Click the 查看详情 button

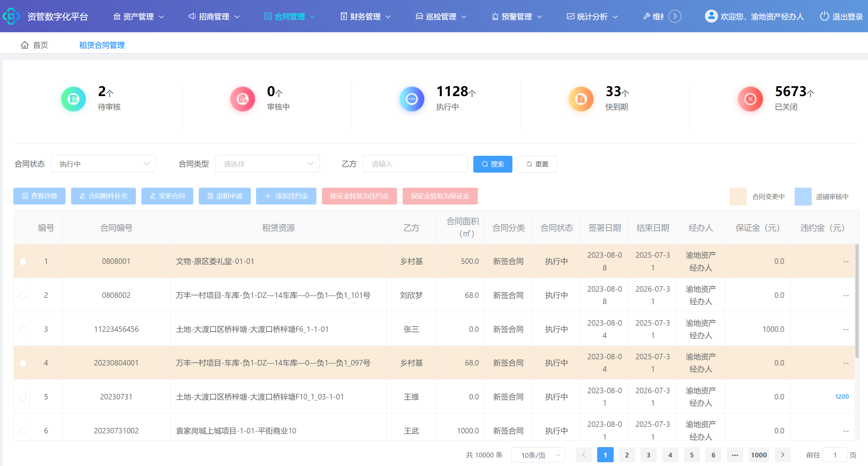pyautogui.click(x=39, y=196)
